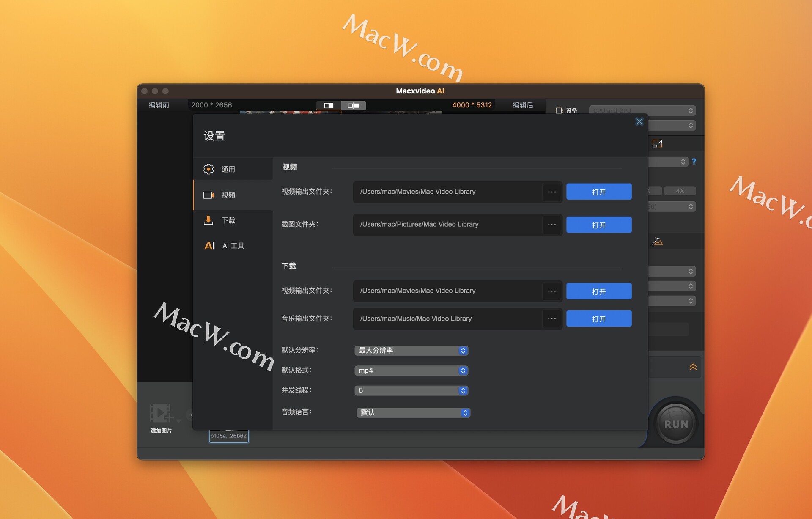
Task: Click 打开 for the 音乐输出文件夹 path
Action: (x=598, y=319)
